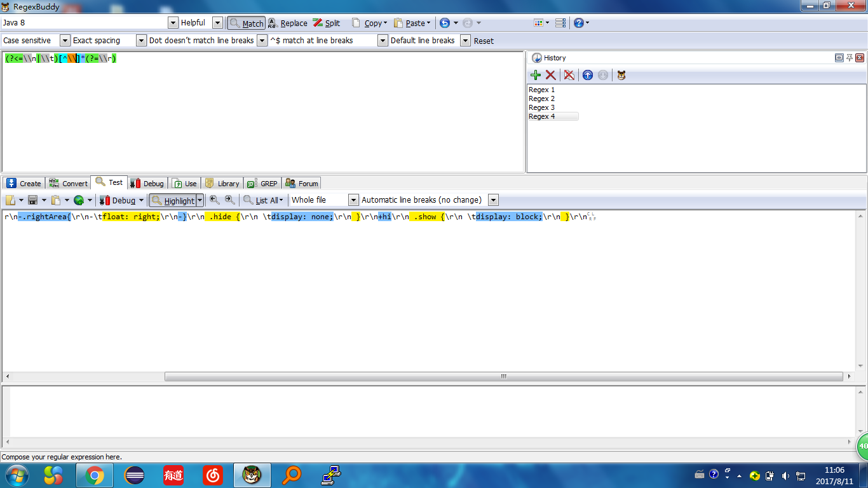Open Copy regex menu button

click(369, 23)
